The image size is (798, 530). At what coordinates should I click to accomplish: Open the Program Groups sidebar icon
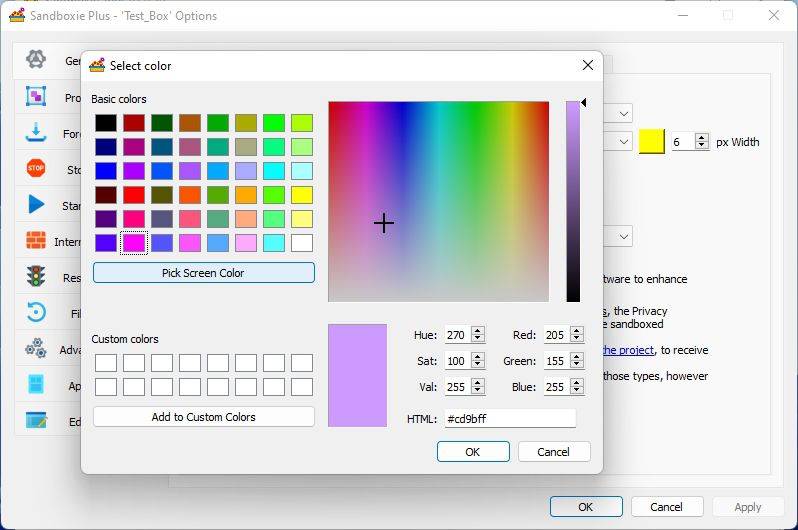coord(36,96)
